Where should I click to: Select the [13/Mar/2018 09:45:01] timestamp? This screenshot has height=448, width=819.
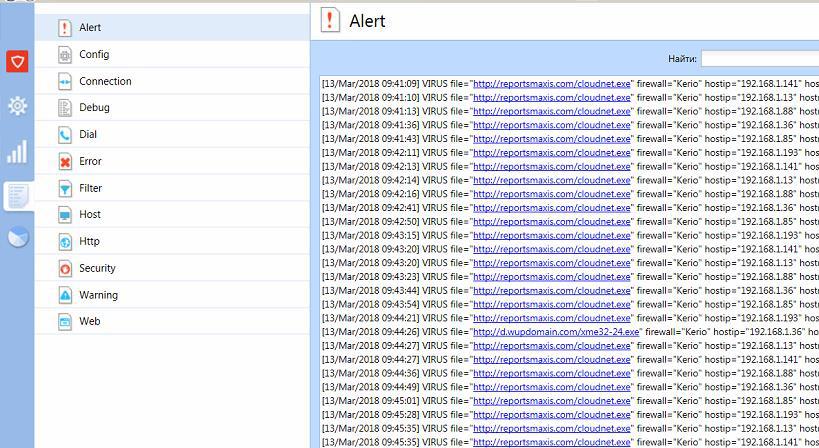[x=370, y=401]
